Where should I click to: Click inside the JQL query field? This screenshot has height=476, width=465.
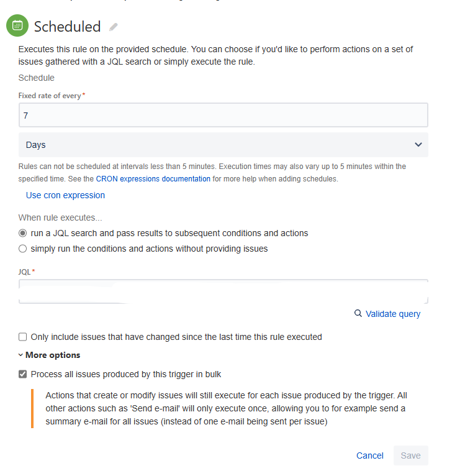pyautogui.click(x=223, y=291)
